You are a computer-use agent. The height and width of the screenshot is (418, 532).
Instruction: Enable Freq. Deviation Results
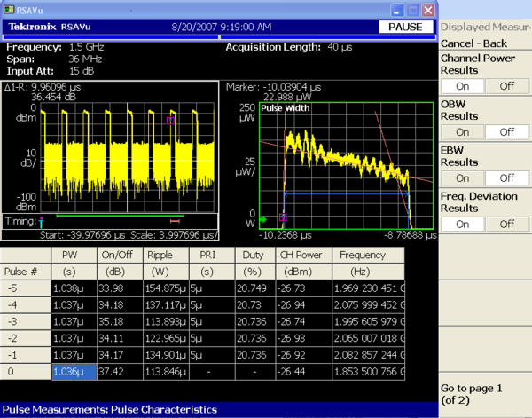[462, 224]
